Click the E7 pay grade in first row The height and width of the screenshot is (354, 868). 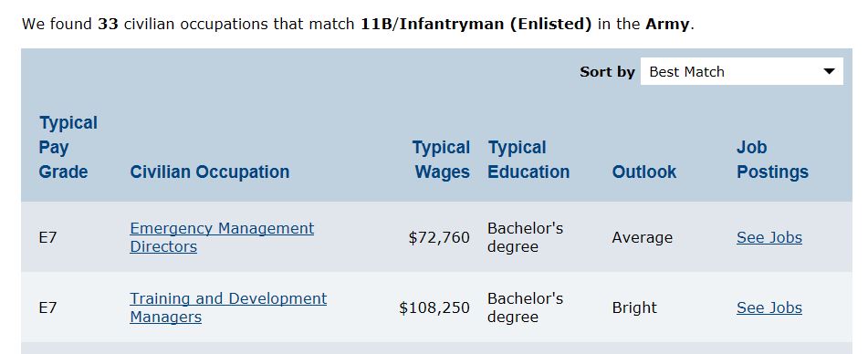point(47,237)
